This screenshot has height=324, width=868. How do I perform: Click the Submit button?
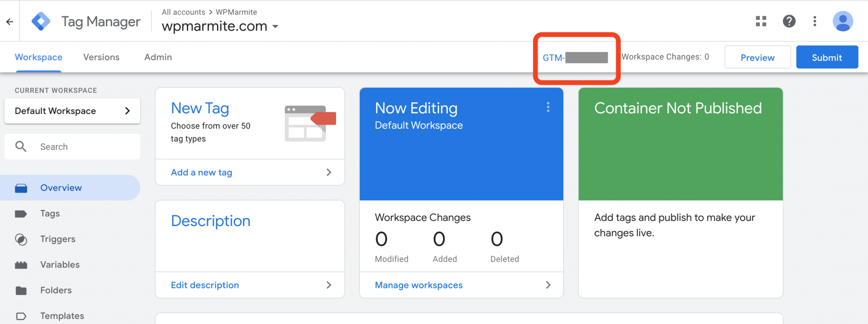tap(827, 57)
